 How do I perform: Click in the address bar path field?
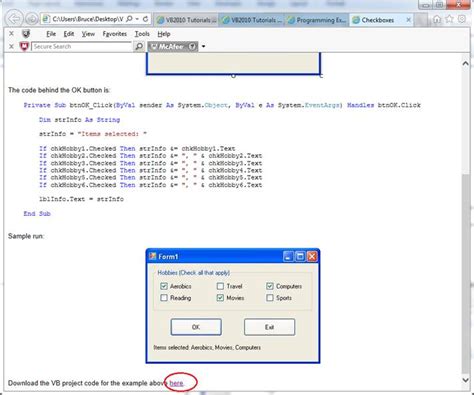pyautogui.click(x=88, y=19)
